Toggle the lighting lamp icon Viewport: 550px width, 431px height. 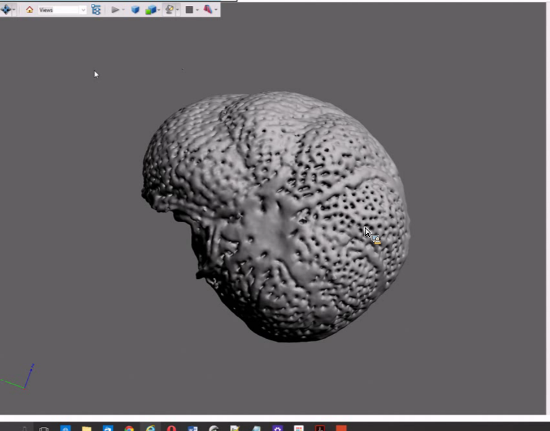169,9
